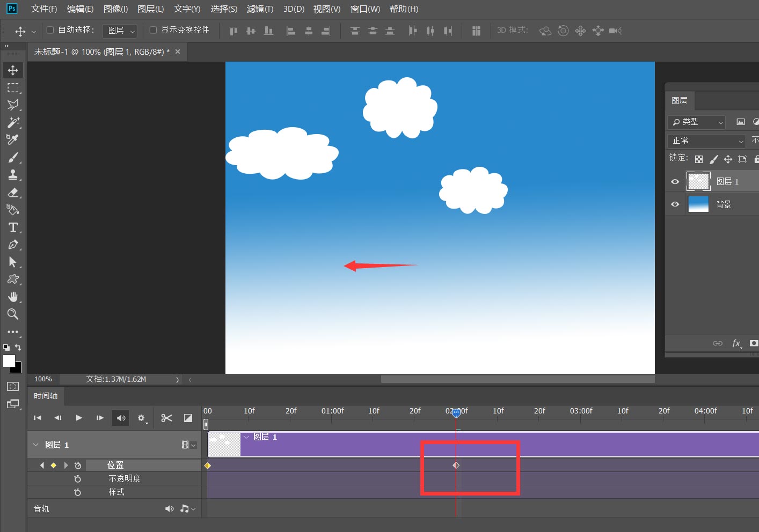The height and width of the screenshot is (532, 759).
Task: Open the 正常 blend mode dropdown
Action: coord(707,141)
